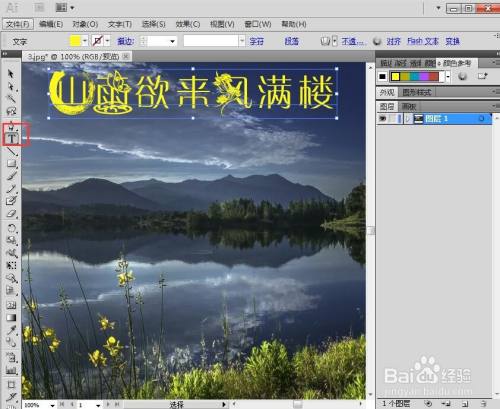Open artboard navigation dropdown
This screenshot has width=500, height=409.
click(98, 405)
